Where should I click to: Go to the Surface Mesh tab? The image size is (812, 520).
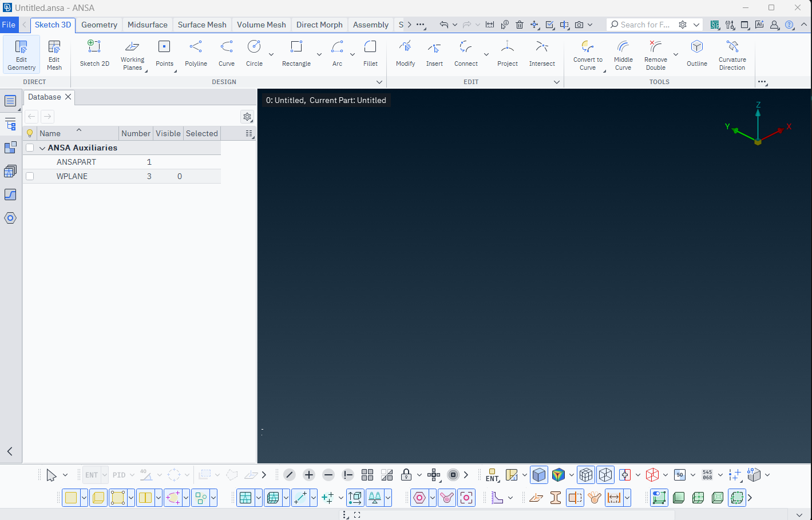[202, 25]
